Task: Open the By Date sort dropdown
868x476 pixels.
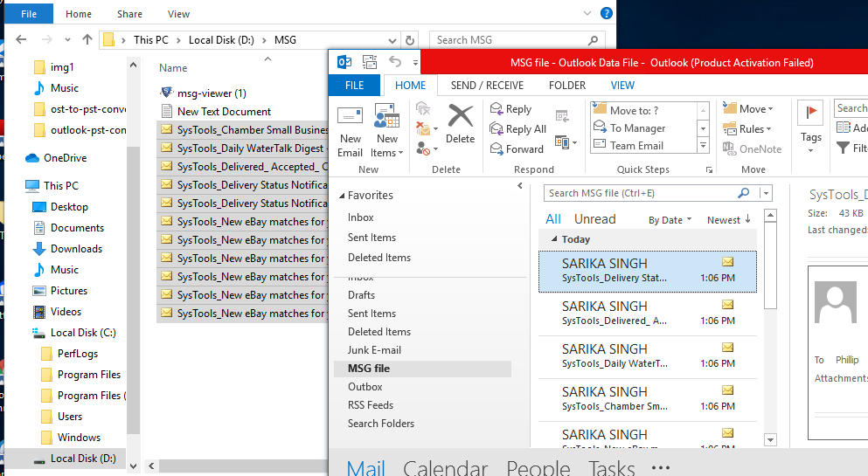Action: coord(670,220)
